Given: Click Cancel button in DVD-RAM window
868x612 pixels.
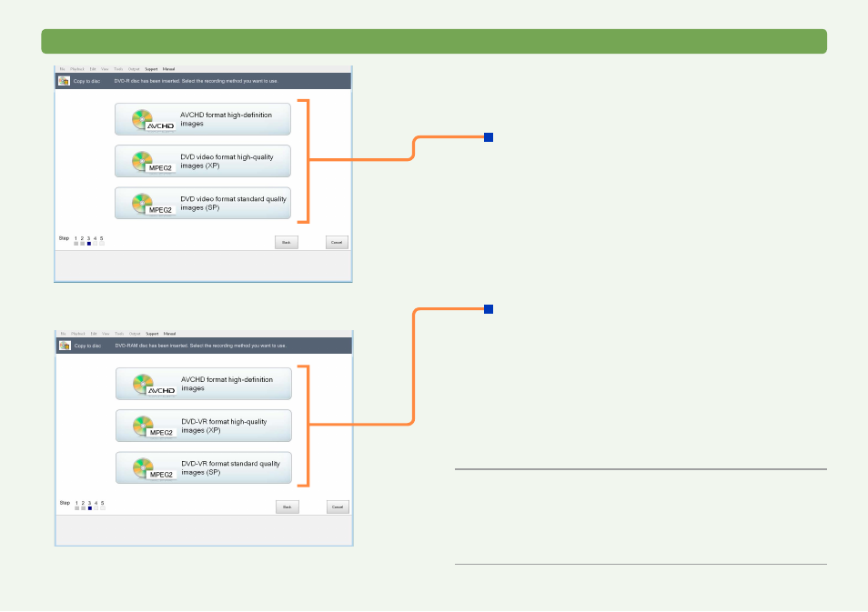Looking at the screenshot, I should tap(338, 507).
